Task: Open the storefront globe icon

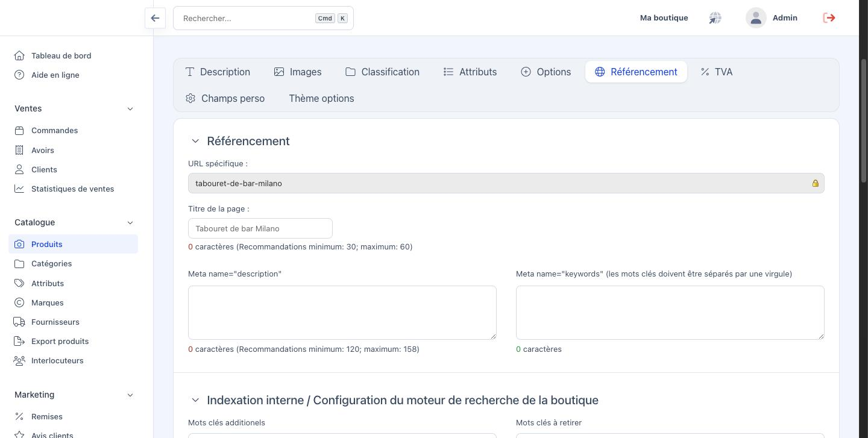Action: [x=715, y=18]
